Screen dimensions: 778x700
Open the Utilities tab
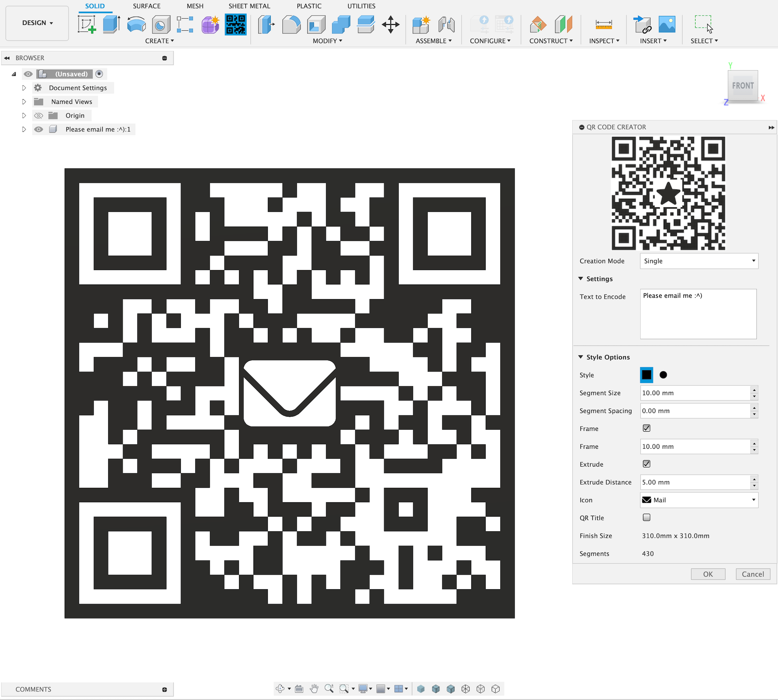(361, 6)
